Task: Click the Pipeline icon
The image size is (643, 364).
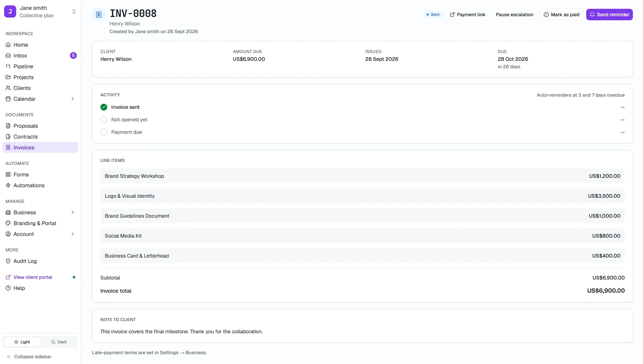Action: tap(8, 66)
